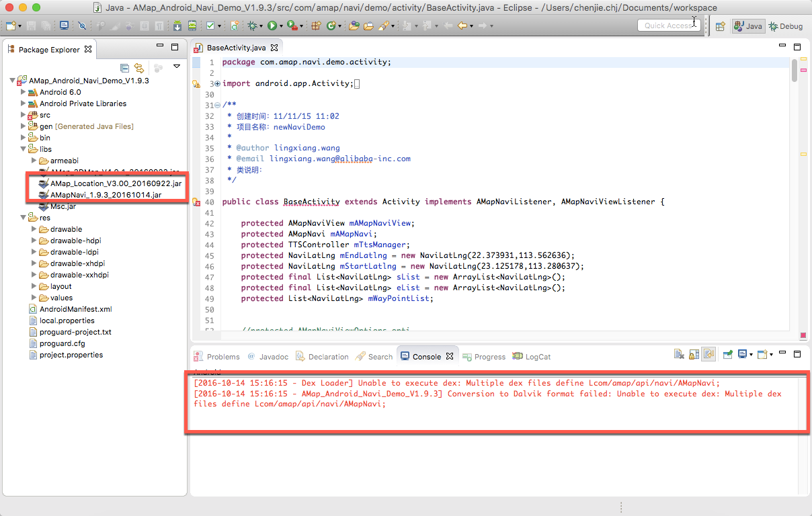Switch to the Javadoc tab
This screenshot has width=812, height=516.
(268, 357)
